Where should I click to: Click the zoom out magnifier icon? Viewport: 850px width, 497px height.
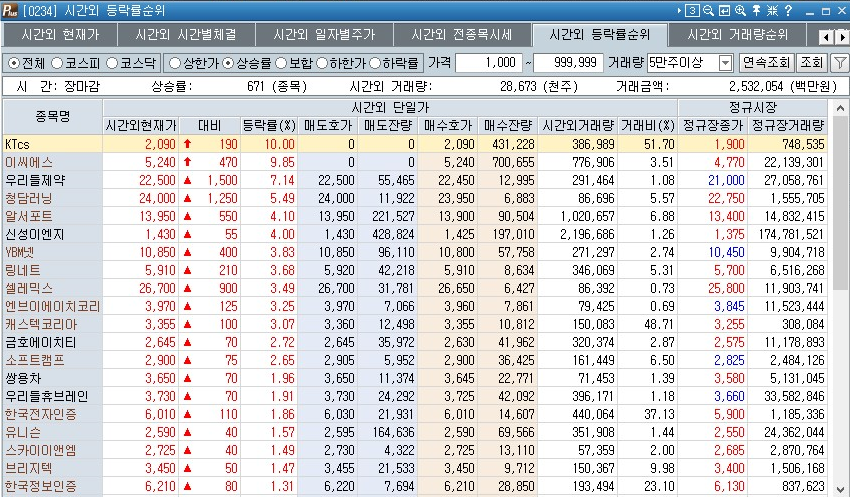(708, 10)
